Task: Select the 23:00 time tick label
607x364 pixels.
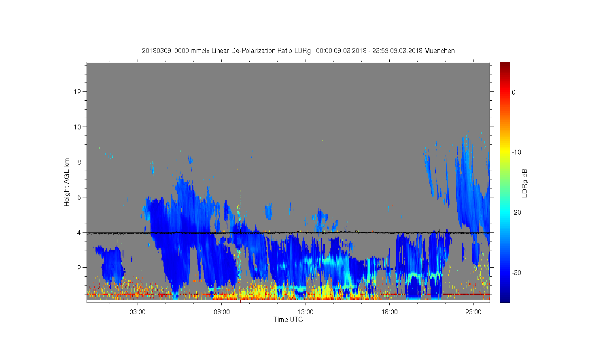Action: (x=473, y=312)
